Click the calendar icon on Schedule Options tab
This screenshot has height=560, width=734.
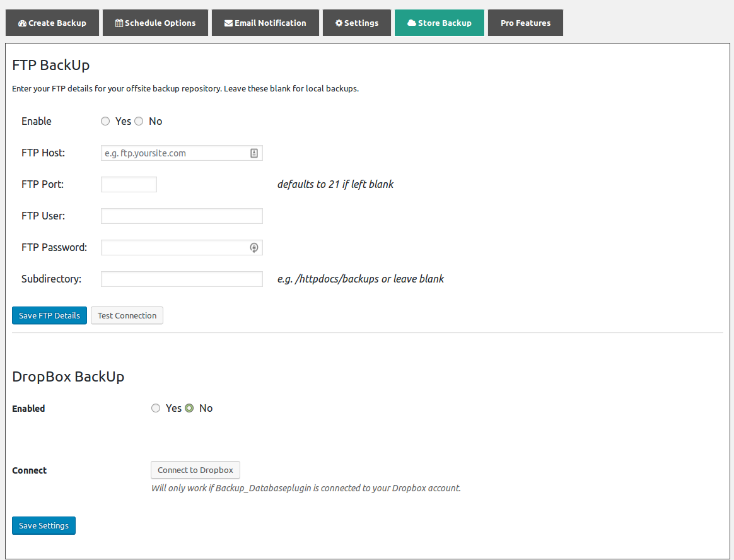119,23
